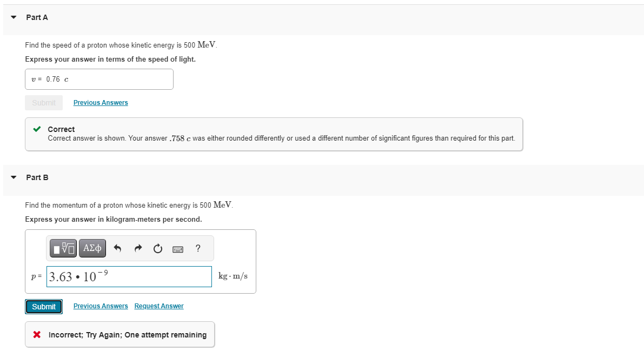
Task: Show keyboard shortcuts icon
Action: [178, 249]
